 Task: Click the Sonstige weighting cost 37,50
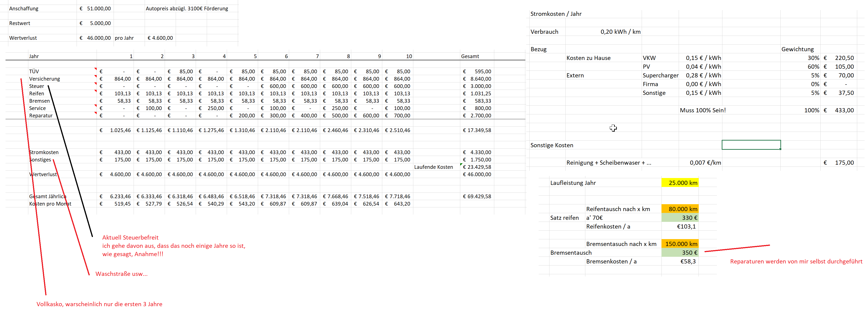pyautogui.click(x=839, y=93)
